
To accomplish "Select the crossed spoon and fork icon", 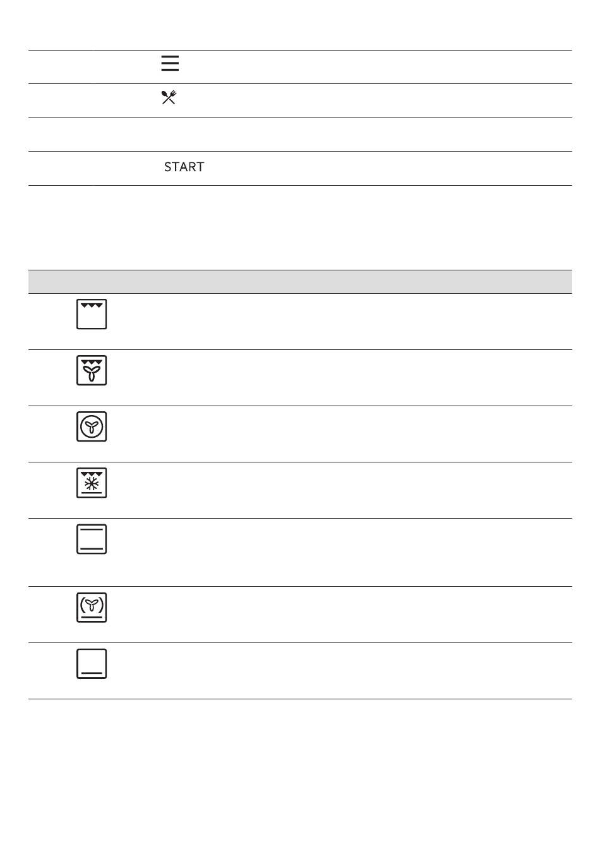I will tap(169, 97).
